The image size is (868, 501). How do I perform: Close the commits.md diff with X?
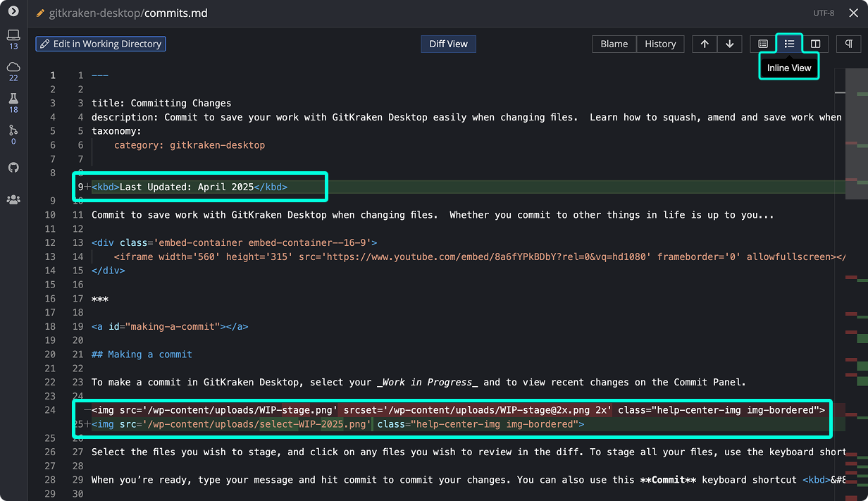853,13
